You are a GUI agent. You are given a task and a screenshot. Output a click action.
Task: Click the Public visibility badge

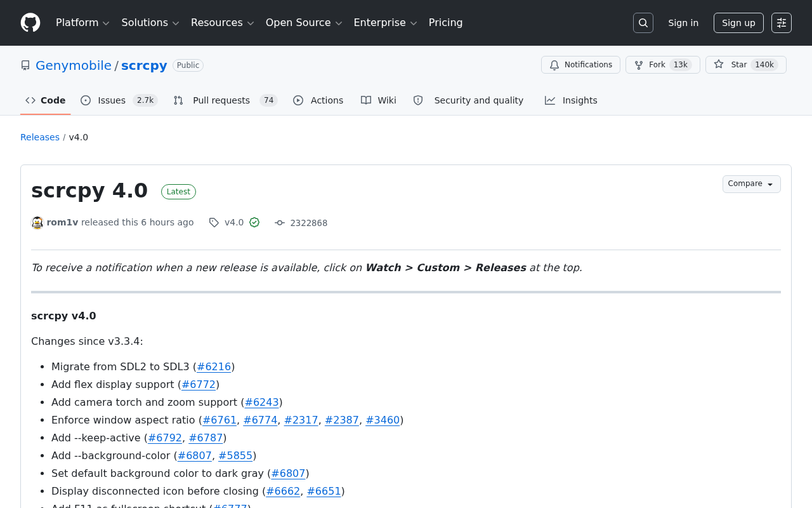tap(188, 65)
